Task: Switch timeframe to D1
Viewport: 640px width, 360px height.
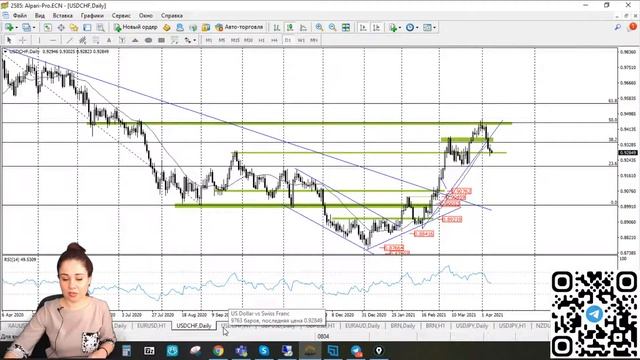Action: pyautogui.click(x=288, y=40)
